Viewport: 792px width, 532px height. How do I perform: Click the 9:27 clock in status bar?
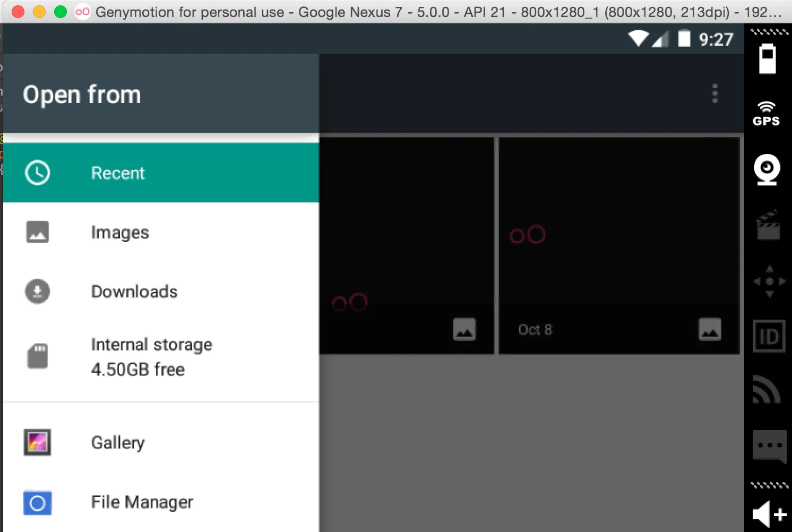click(x=716, y=39)
